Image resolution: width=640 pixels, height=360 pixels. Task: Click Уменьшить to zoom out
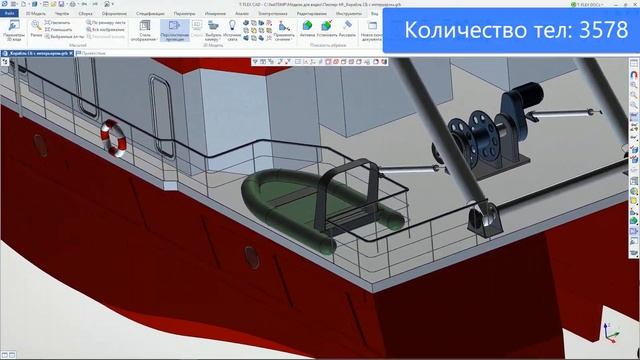(x=58, y=30)
